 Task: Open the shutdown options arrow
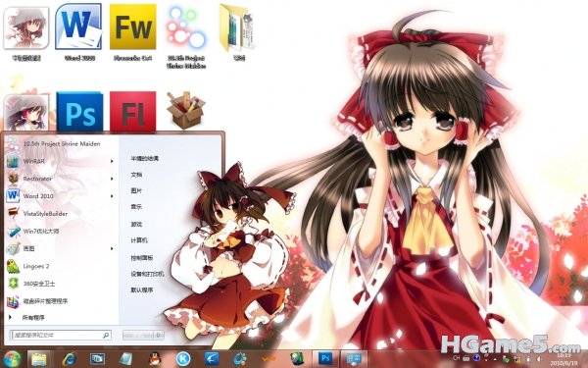[159, 335]
